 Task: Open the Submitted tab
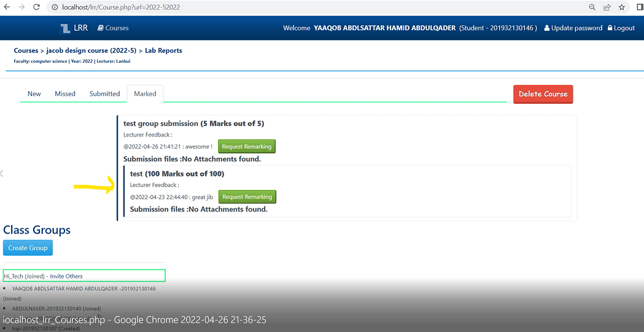104,94
